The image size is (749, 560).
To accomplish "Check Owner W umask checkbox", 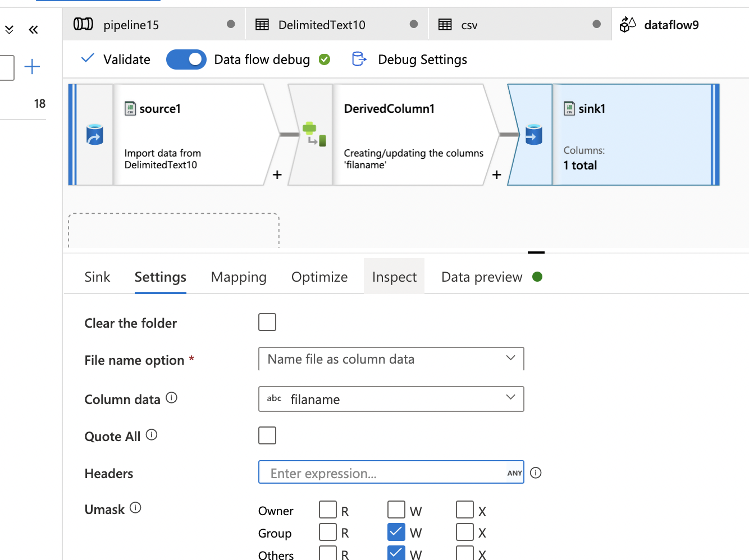I will [x=396, y=509].
